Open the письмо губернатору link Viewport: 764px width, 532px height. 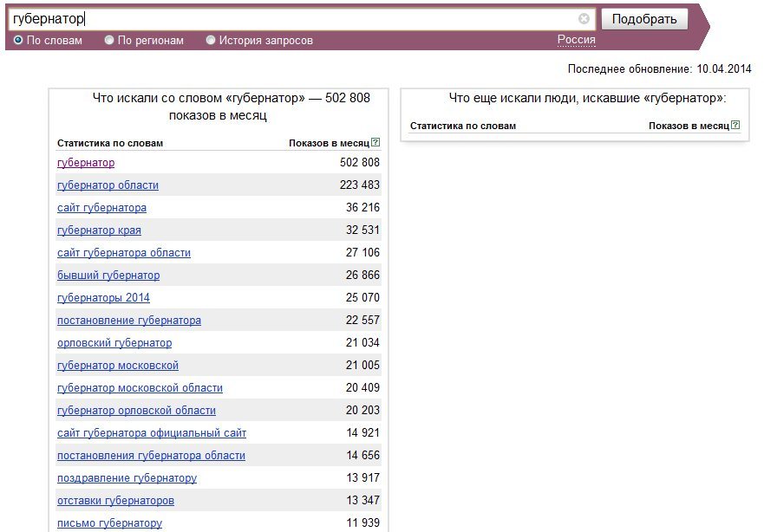109,522
